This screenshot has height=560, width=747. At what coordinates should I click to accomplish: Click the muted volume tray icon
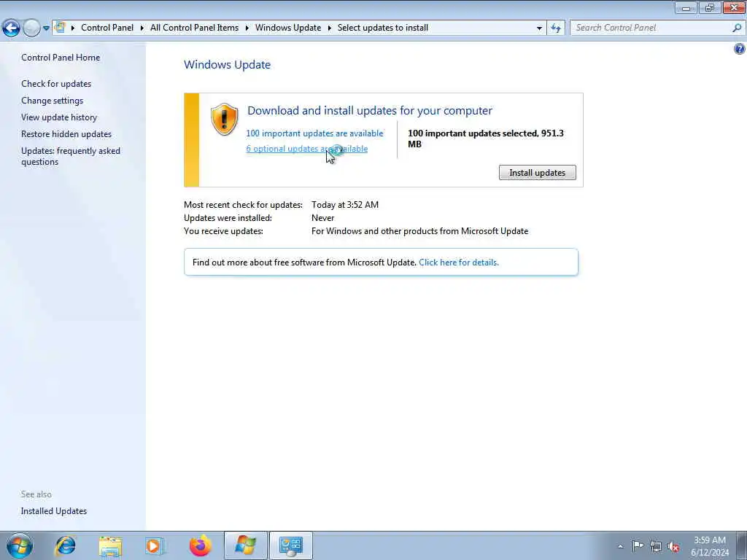pyautogui.click(x=673, y=546)
